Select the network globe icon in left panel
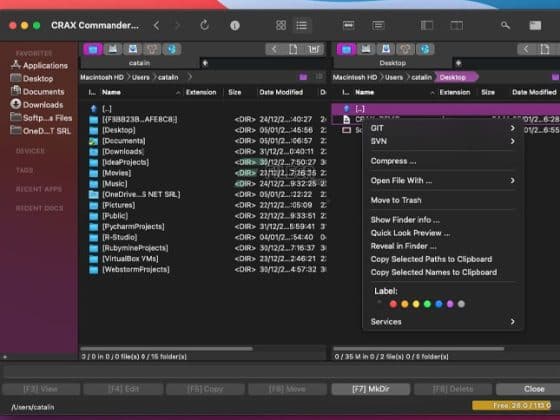This screenshot has width=560, height=420. click(172, 49)
